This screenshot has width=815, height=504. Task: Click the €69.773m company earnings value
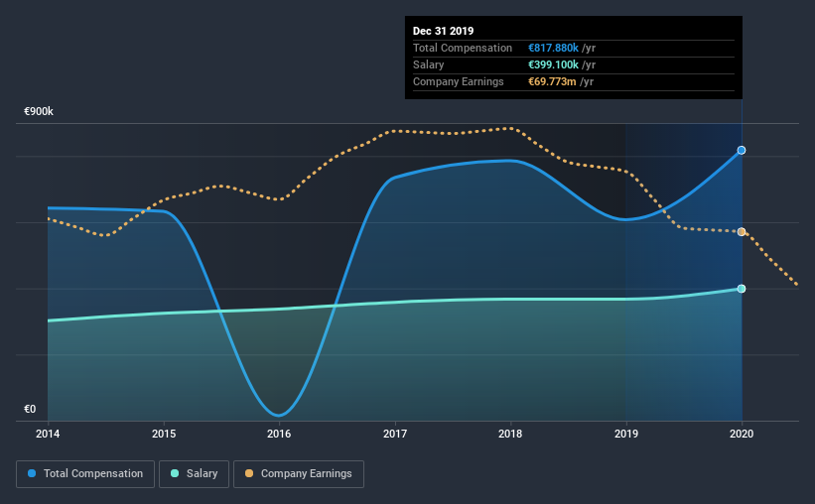pyautogui.click(x=552, y=81)
